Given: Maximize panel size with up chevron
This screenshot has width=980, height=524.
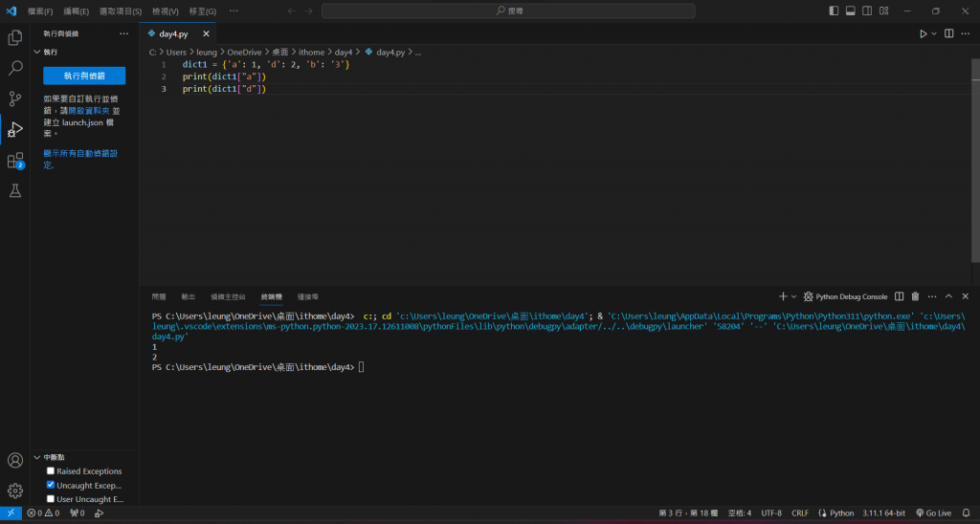Looking at the screenshot, I should (948, 296).
